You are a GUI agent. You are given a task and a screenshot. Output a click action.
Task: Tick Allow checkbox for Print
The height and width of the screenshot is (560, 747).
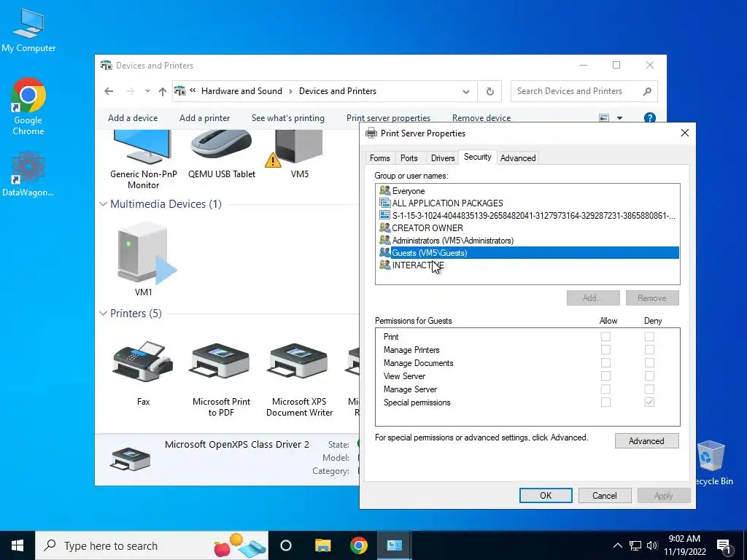click(605, 337)
